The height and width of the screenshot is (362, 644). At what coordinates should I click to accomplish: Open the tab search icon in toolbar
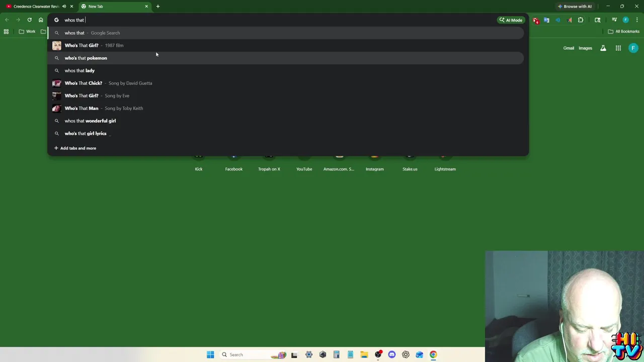(597, 20)
